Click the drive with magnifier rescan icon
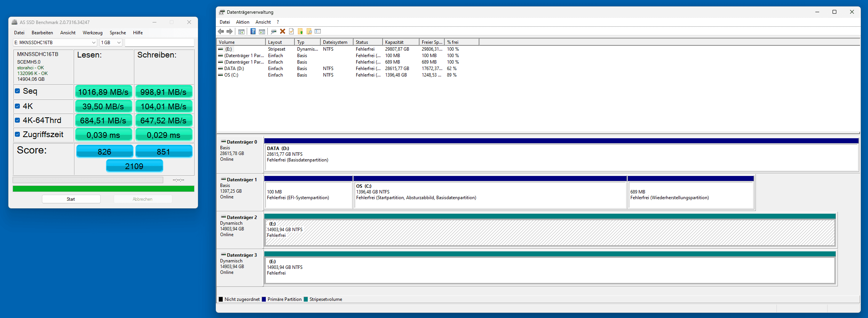 click(273, 31)
